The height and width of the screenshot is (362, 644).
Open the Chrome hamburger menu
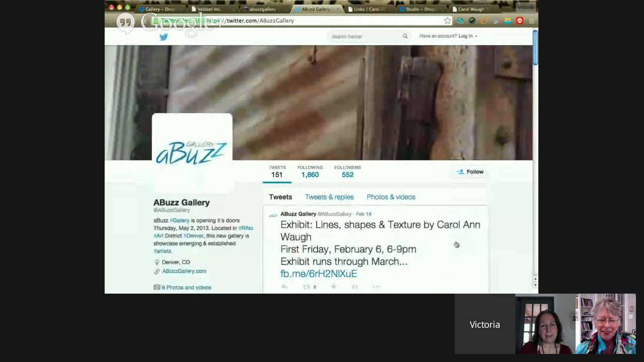pyautogui.click(x=531, y=21)
